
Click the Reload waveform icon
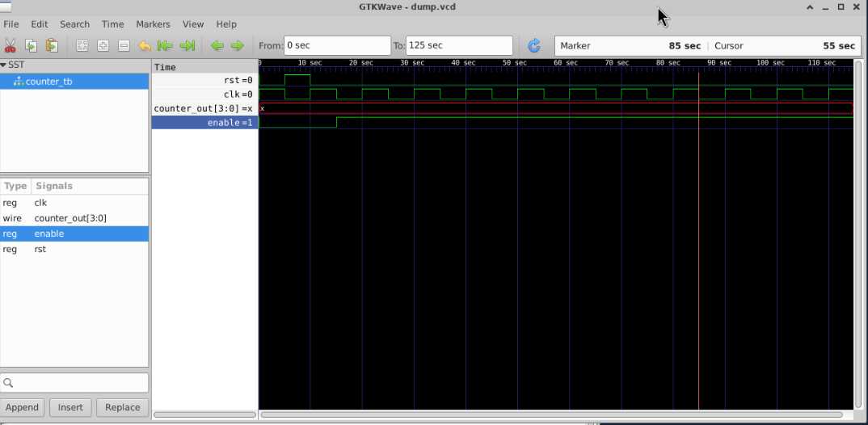click(x=534, y=46)
